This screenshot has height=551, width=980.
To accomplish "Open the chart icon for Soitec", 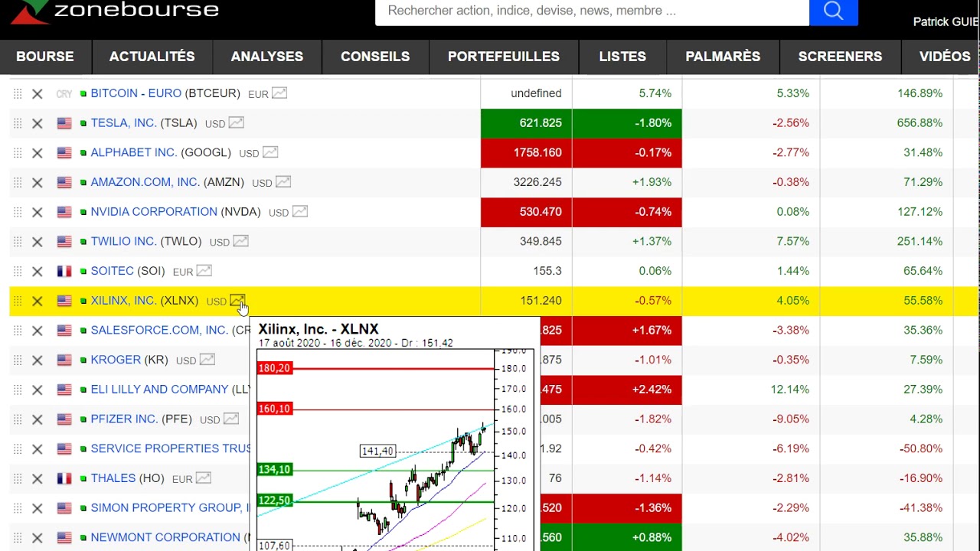I will [204, 271].
